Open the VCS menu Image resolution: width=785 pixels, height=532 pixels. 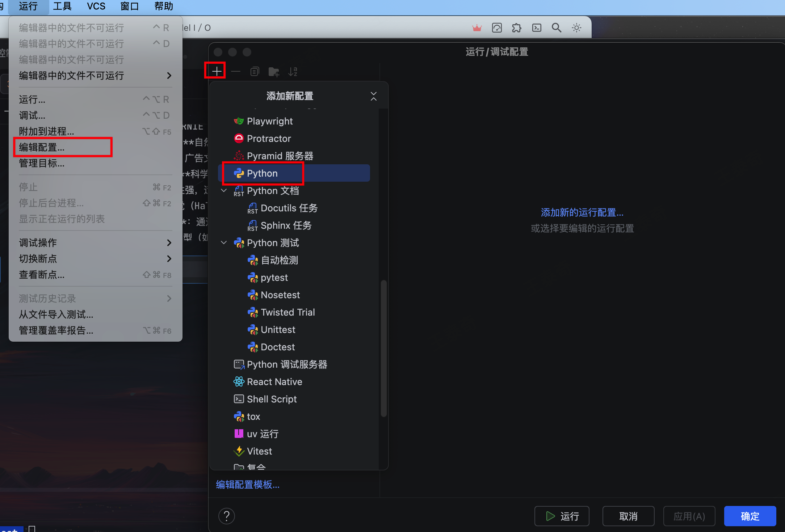95,6
